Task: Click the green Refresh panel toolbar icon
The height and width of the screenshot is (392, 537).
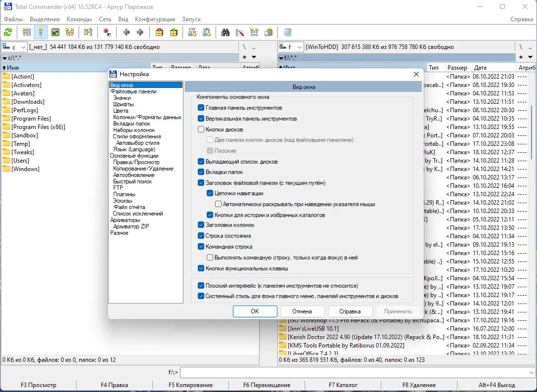Action: coord(8,33)
